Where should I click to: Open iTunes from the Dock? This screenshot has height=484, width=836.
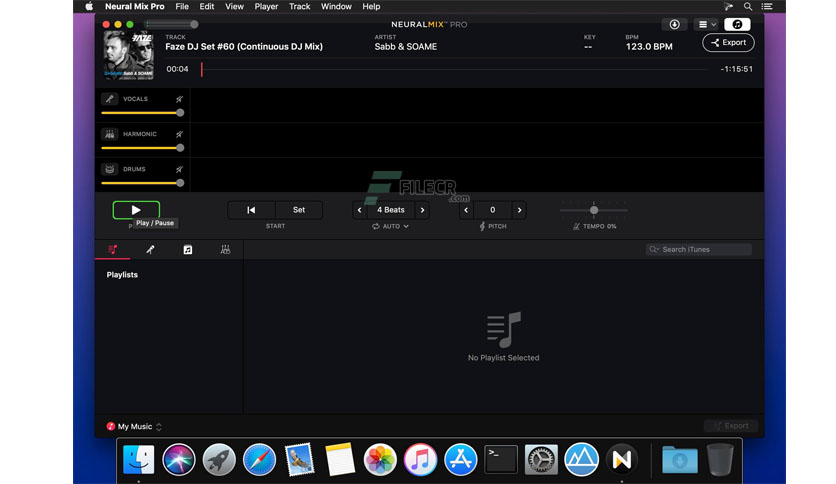[421, 459]
